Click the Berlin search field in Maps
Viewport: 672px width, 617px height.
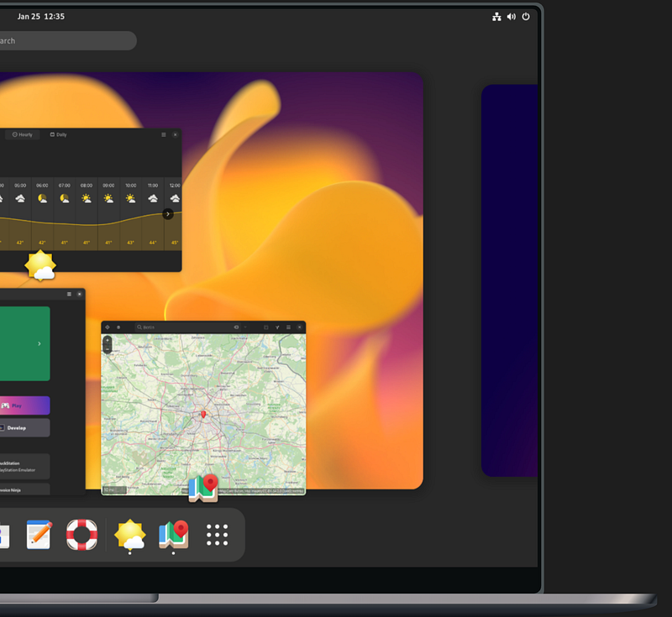[187, 327]
